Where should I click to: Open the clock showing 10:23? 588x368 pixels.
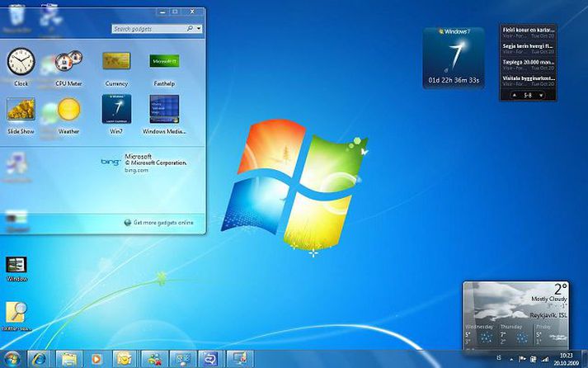pos(567,359)
